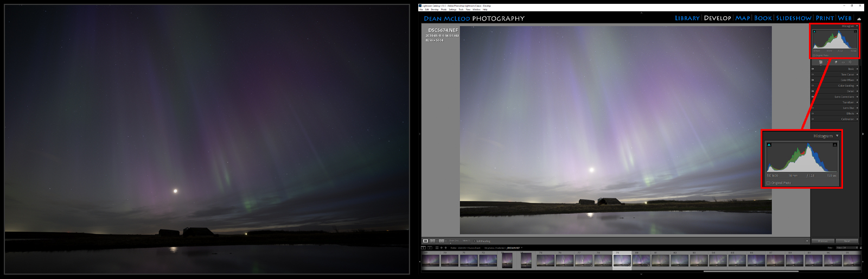Screen dimensions: 868x279
Task: Collapse the left panel with edge arrow
Action: 419,133
